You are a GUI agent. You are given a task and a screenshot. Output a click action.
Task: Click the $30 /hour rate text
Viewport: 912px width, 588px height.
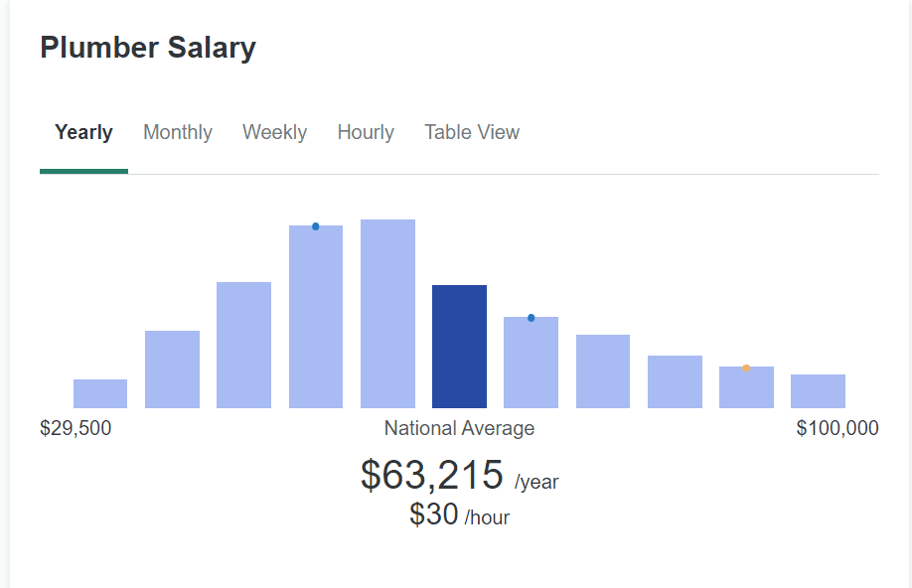click(459, 515)
